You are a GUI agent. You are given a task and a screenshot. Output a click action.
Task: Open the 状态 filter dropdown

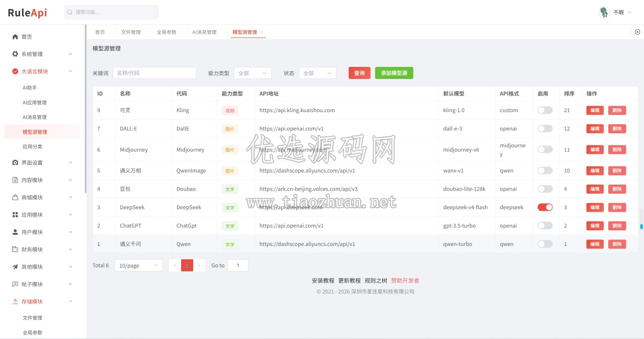317,73
